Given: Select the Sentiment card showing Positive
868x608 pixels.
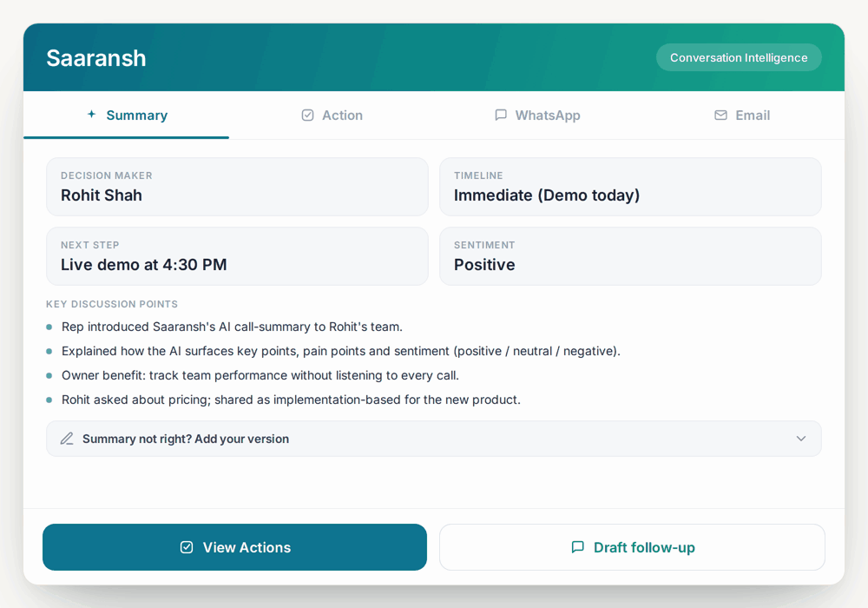Looking at the screenshot, I should coord(630,256).
